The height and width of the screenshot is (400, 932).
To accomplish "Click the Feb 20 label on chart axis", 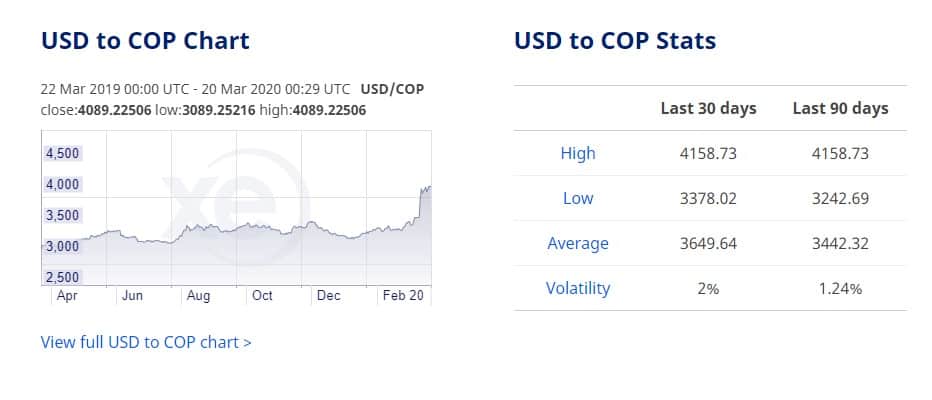I will point(403,295).
